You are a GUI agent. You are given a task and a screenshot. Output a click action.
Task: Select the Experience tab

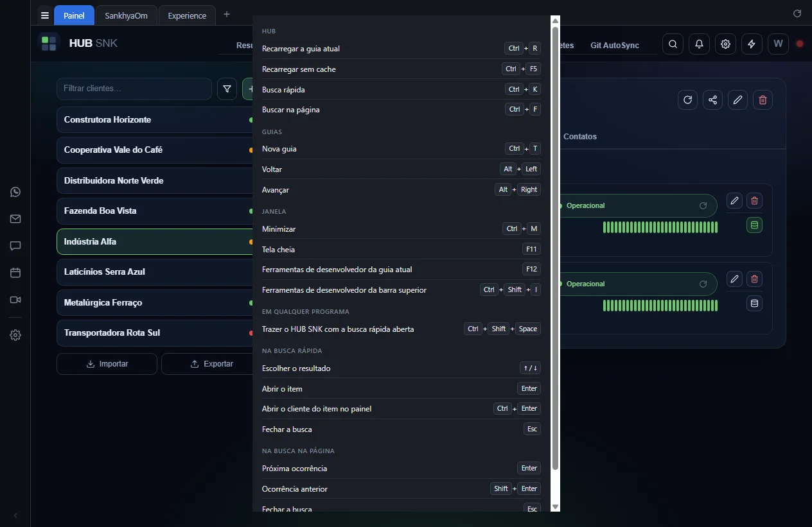click(x=187, y=15)
